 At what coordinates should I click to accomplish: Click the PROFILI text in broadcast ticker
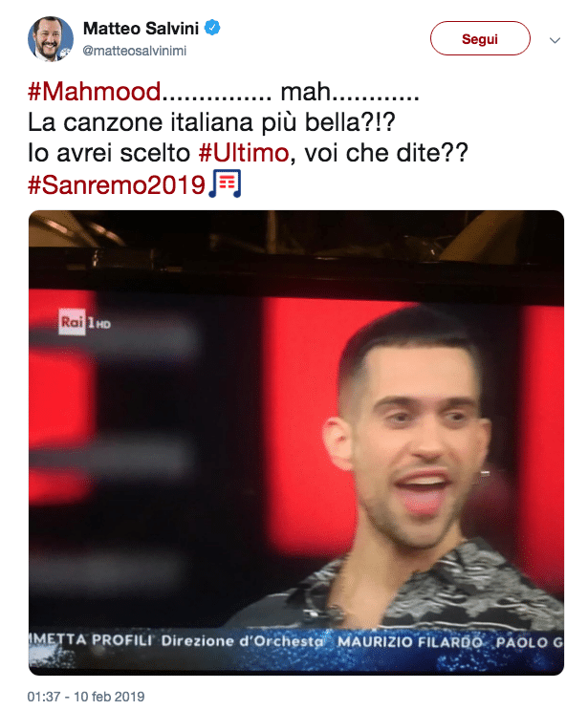121,640
